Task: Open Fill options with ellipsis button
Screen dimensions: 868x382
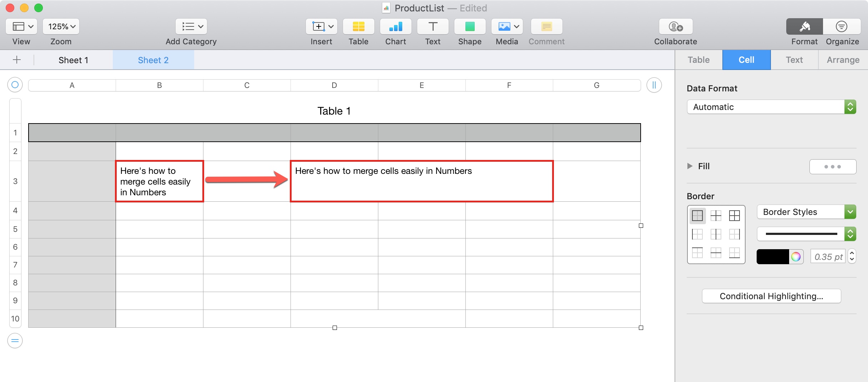Action: click(x=833, y=166)
